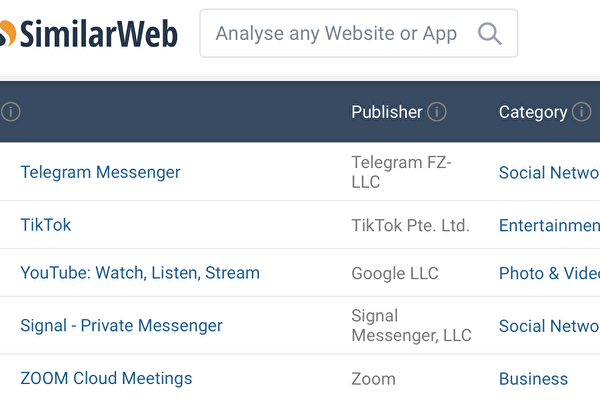This screenshot has height=400, width=600.
Task: Open YouTube: Watch, Listen, Stream link
Action: point(140,273)
